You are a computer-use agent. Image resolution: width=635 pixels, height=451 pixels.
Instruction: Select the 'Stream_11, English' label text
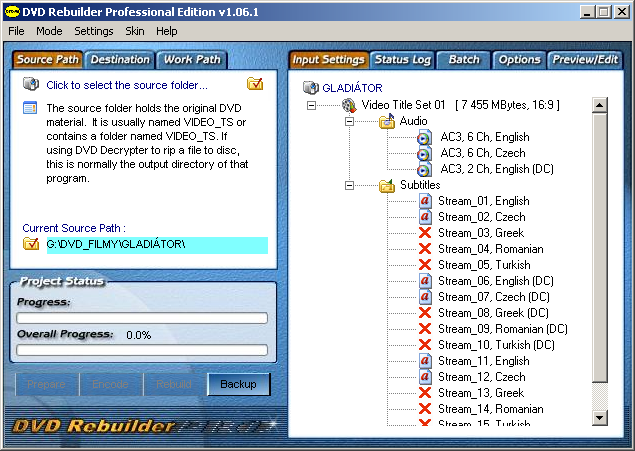point(484,361)
